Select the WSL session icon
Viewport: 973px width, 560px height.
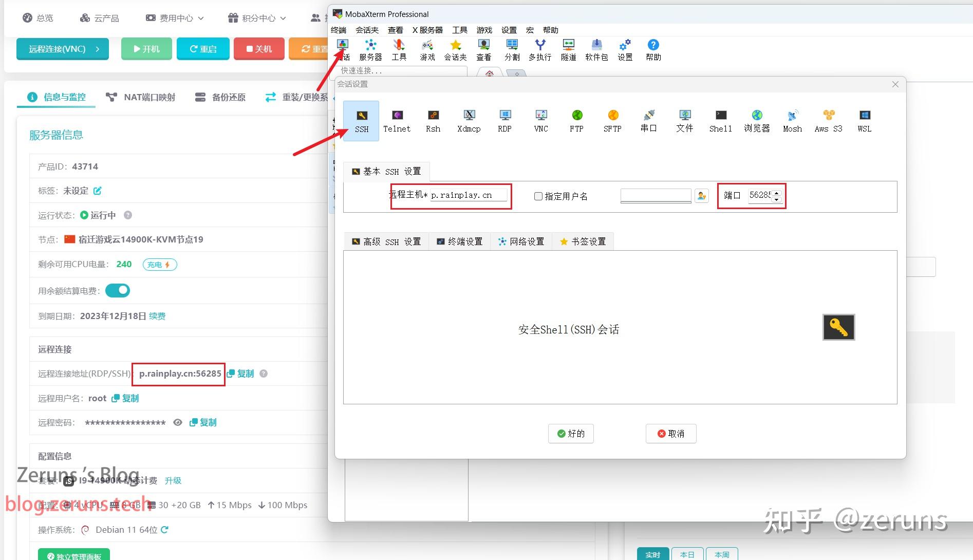pos(865,121)
